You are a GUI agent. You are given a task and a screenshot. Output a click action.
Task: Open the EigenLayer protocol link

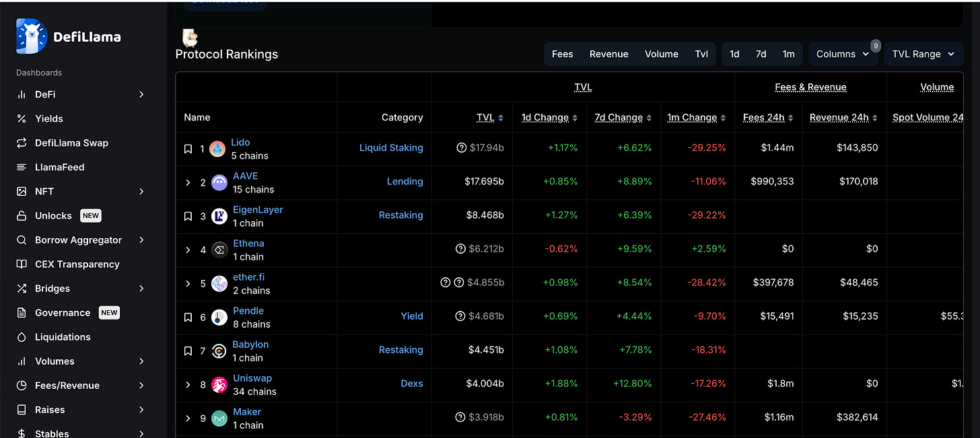(258, 209)
